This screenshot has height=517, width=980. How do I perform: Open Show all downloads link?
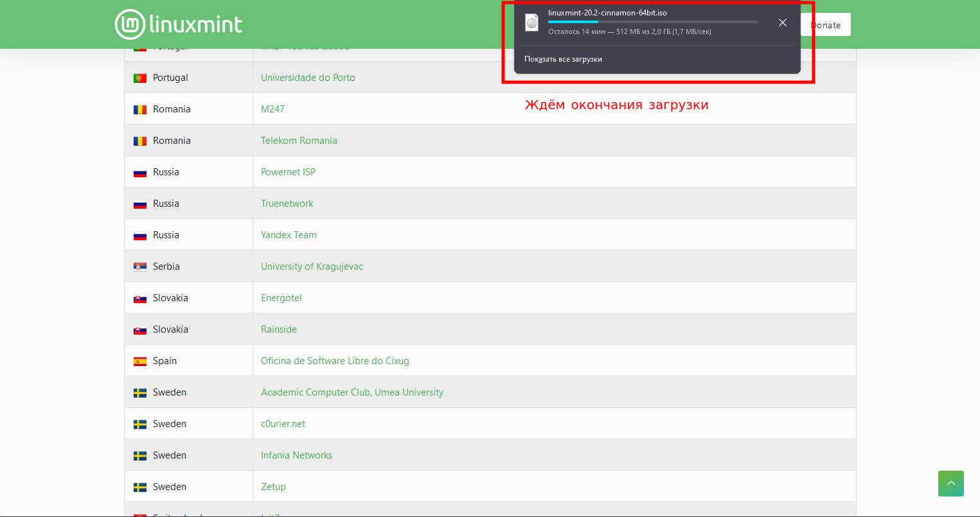pyautogui.click(x=563, y=59)
